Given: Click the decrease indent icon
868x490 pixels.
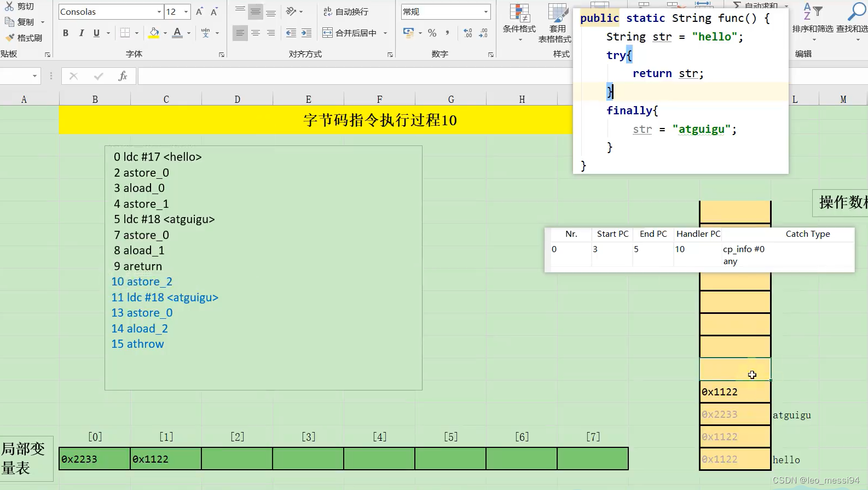Looking at the screenshot, I should click(x=291, y=33).
